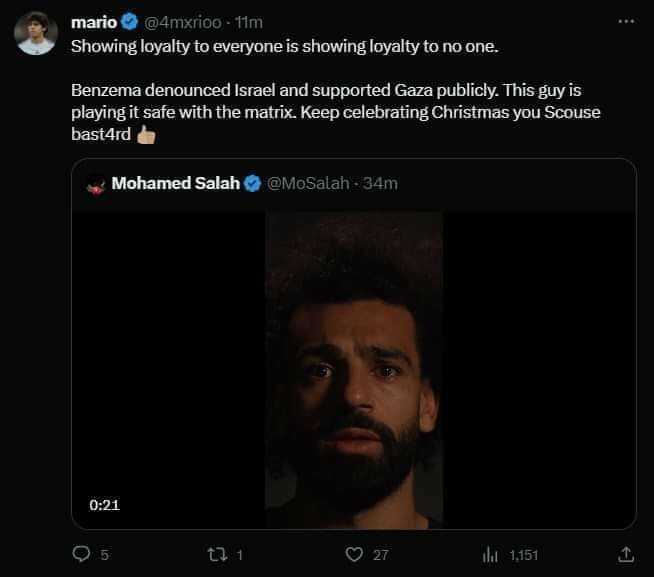This screenshot has width=654, height=577.
Task: Open the "Mohamed Salah" quoted author name
Action: click(176, 183)
